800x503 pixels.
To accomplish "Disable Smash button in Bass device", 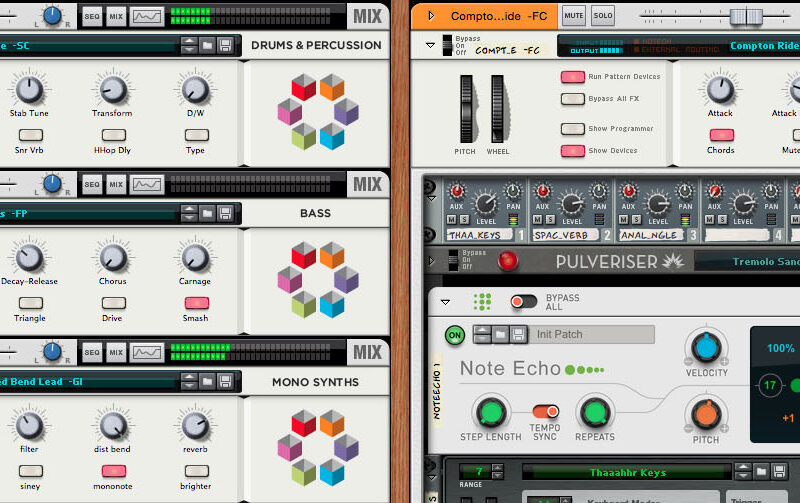I will (197, 303).
